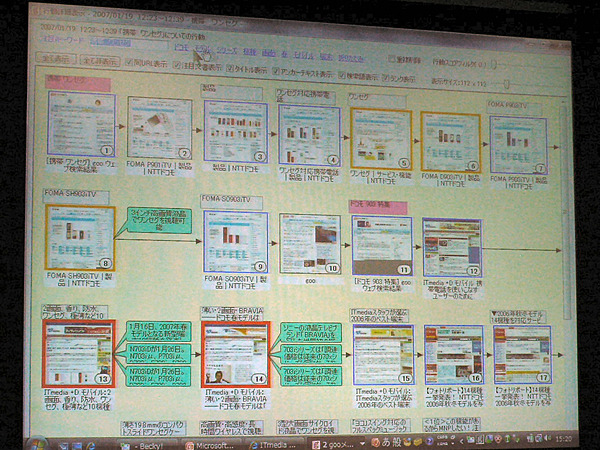Click the 機種 keyword link
This screenshot has height=450, width=600.
point(249,52)
